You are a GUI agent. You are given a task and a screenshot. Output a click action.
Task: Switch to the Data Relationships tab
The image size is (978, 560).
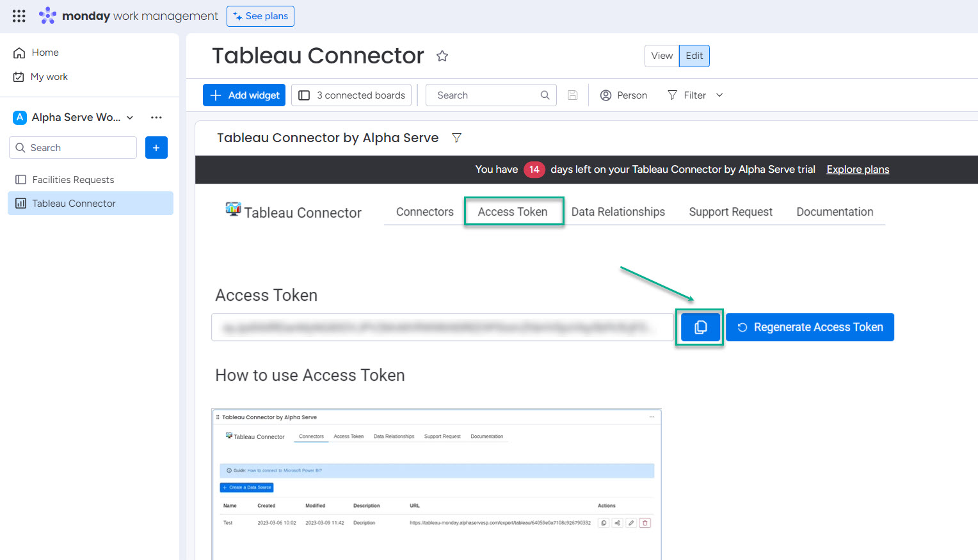tap(618, 212)
